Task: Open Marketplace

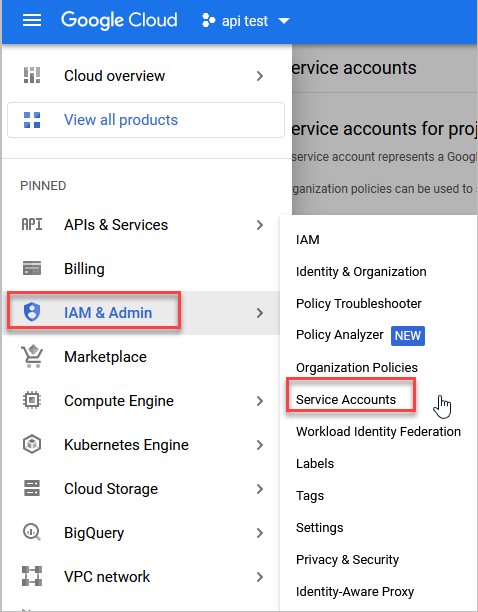Action: point(105,357)
